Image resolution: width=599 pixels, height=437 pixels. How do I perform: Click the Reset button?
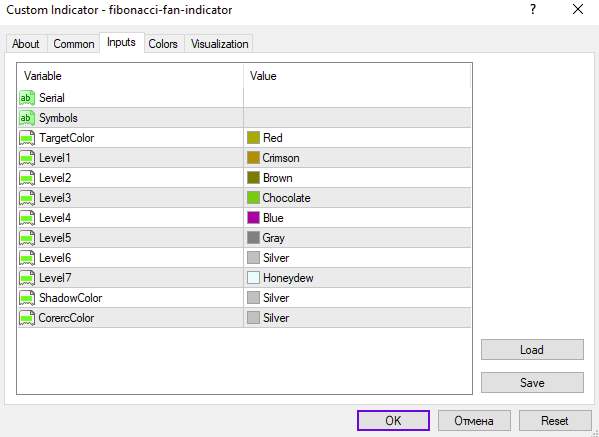pos(555,421)
